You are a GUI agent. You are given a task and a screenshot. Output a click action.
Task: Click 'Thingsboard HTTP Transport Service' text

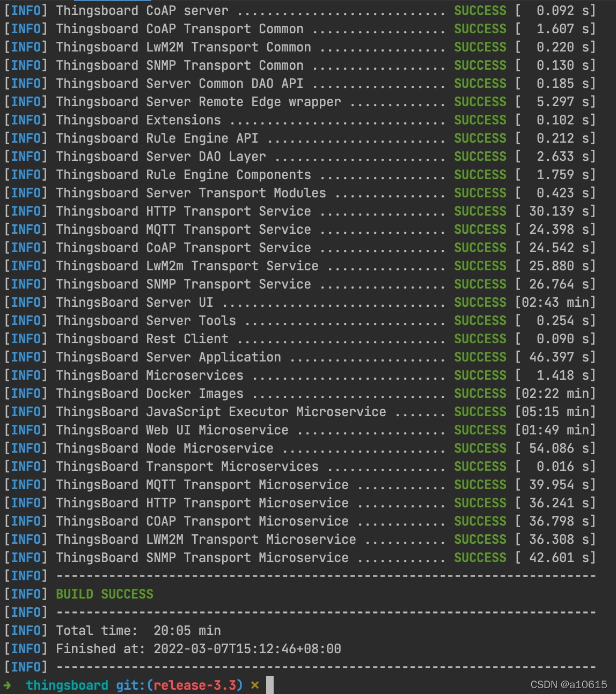coord(184,211)
